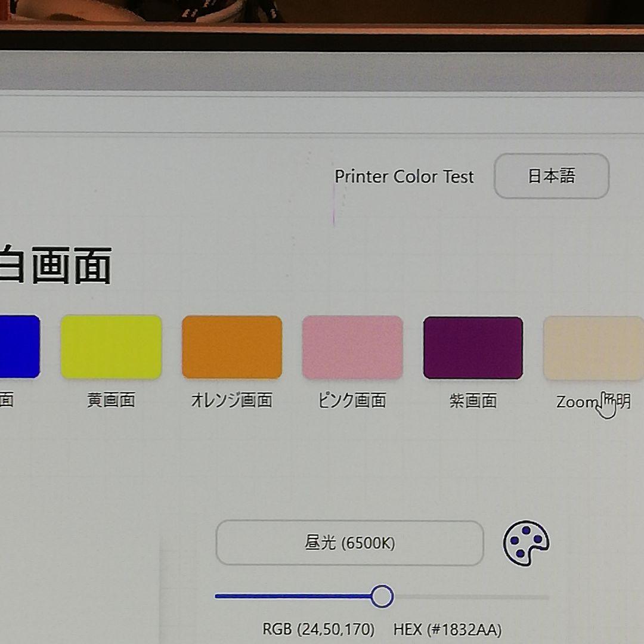Select the beige Zoom lighting swatch
Screen dimensions: 644x644
point(593,348)
